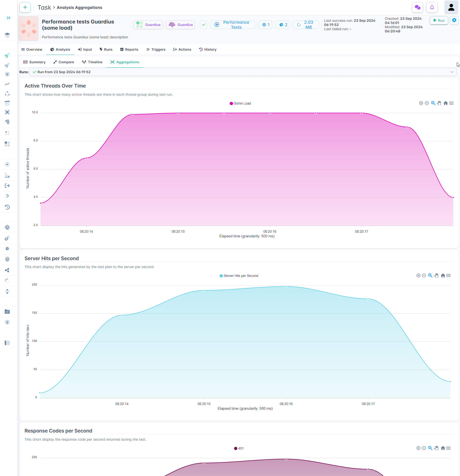Click Task in the breadcrumb
The width and height of the screenshot is (460, 476).
44,7
